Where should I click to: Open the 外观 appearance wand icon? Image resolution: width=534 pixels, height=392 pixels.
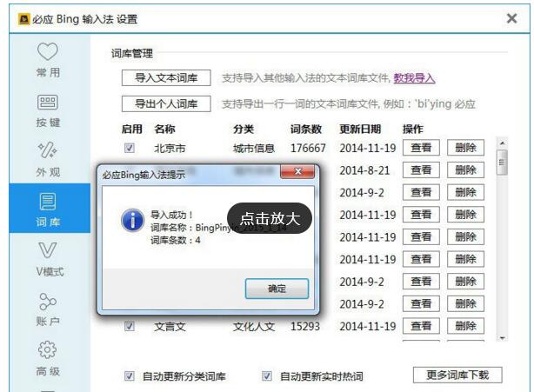tap(48, 150)
